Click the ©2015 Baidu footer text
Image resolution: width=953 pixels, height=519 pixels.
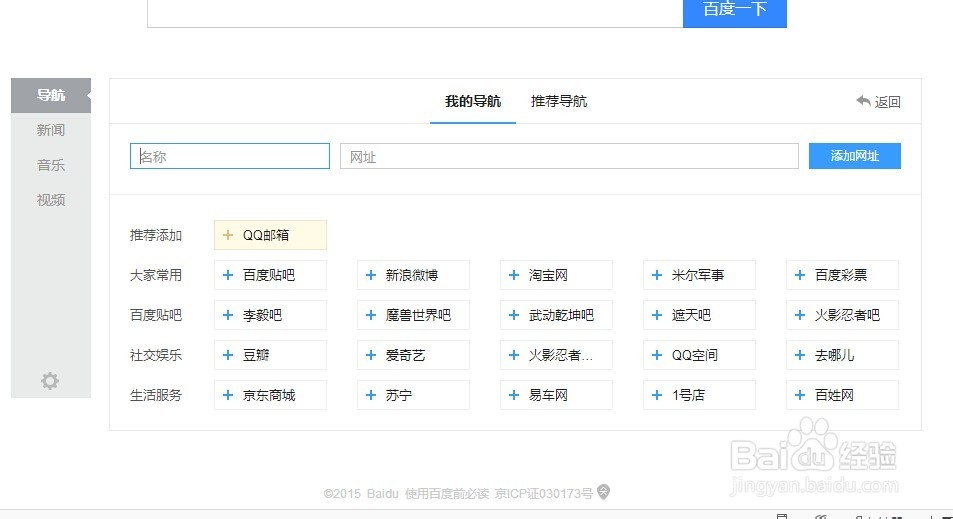coord(361,493)
